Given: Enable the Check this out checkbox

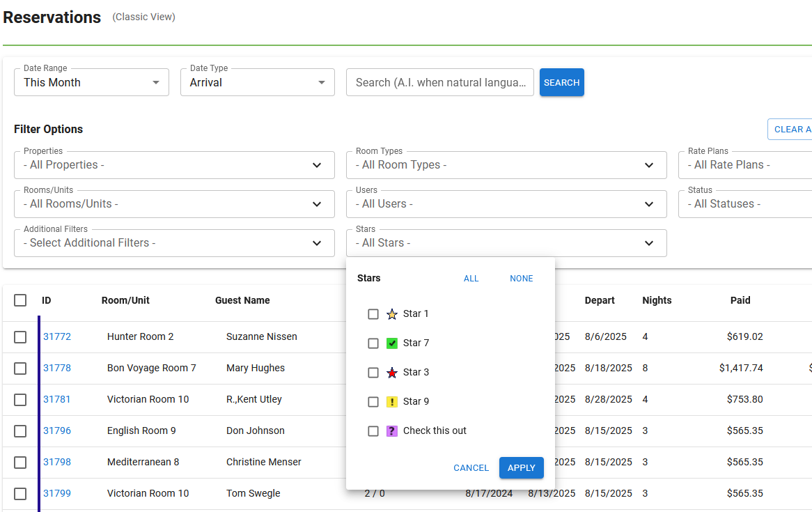Looking at the screenshot, I should pyautogui.click(x=373, y=431).
